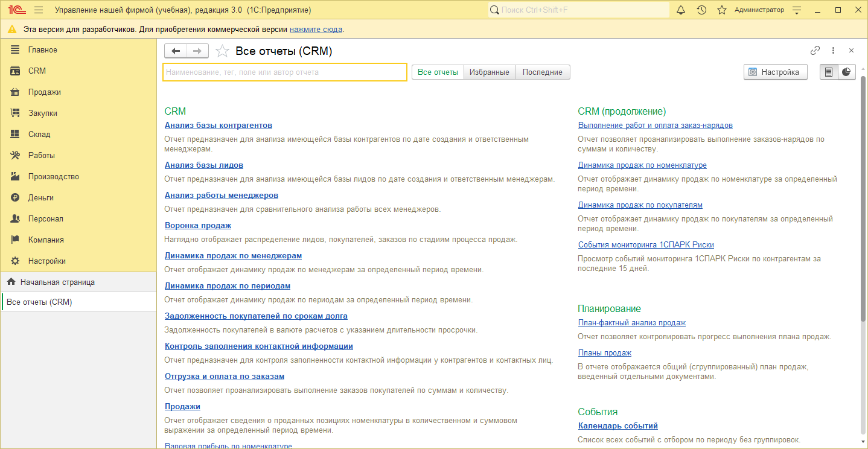Viewport: 868px width, 449px height.
Task: Select the 'Все отчеты (CRM)' open window
Action: click(x=78, y=302)
